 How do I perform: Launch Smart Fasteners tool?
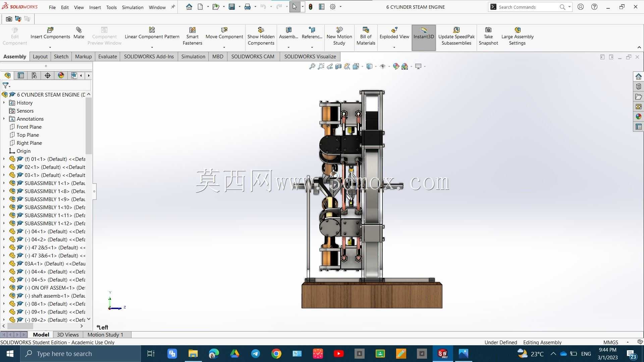(192, 36)
